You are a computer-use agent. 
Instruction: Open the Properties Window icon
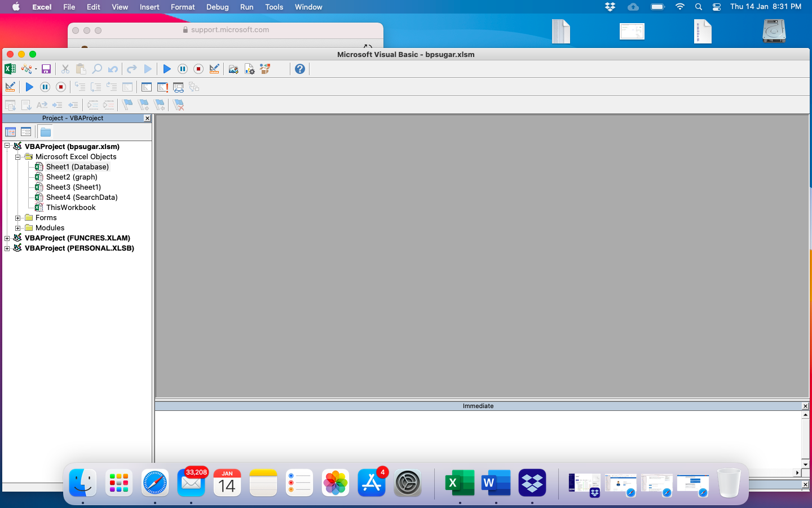(249, 69)
